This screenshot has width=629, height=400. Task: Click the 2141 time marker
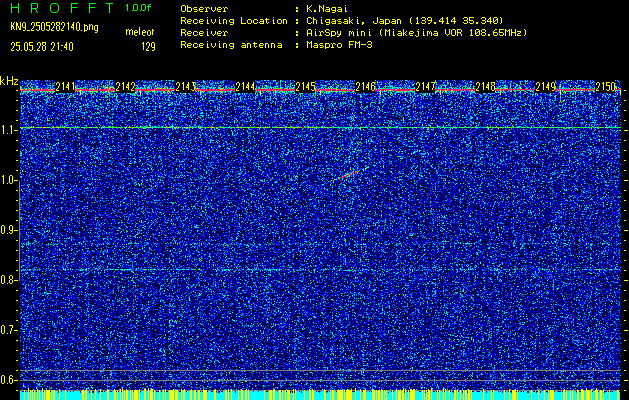(x=65, y=87)
